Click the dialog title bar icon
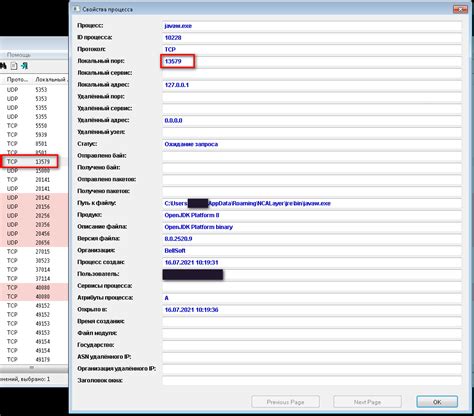 click(77, 9)
